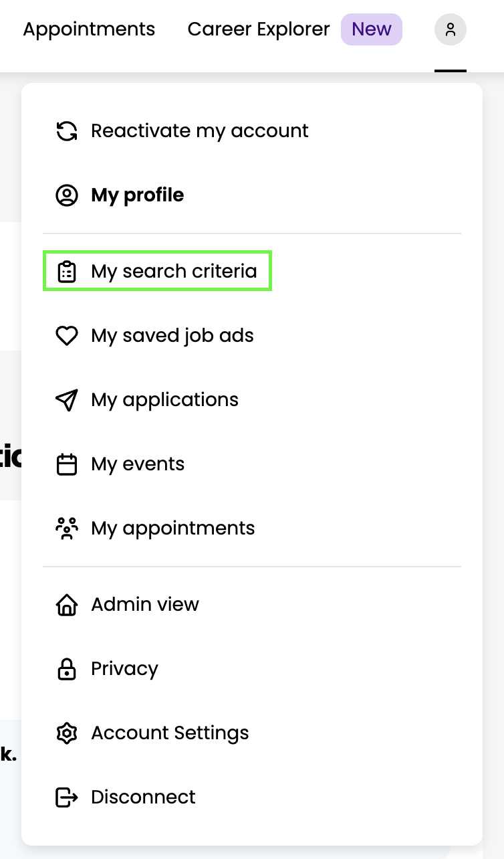Click the clipboard icon for search criteria

[67, 271]
